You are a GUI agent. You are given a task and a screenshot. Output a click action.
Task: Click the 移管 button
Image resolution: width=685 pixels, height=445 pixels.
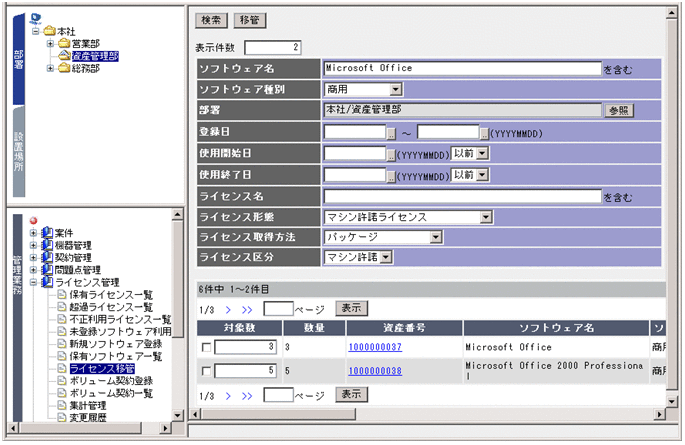pyautogui.click(x=250, y=20)
